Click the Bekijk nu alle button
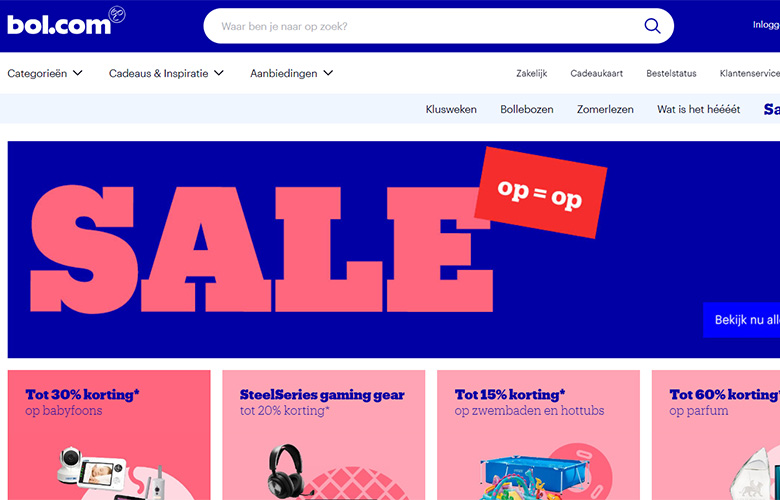 pos(742,319)
